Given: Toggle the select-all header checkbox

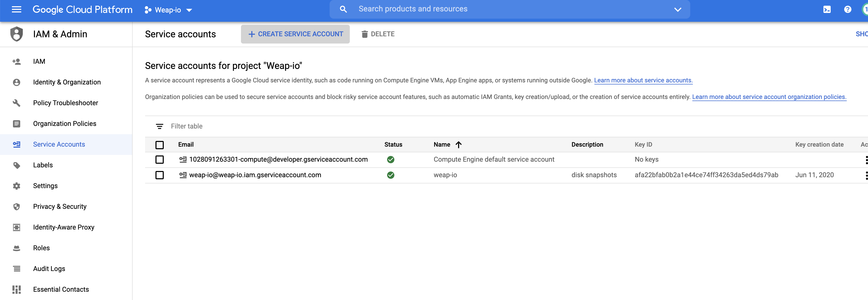Looking at the screenshot, I should (159, 145).
